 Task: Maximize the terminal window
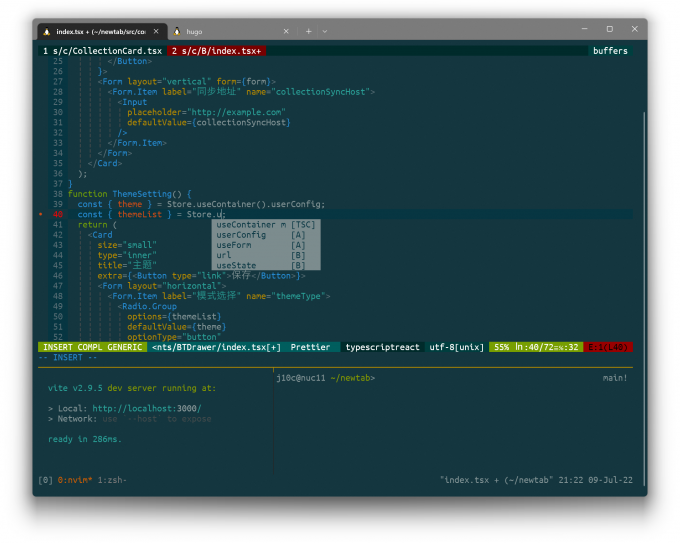(610, 29)
